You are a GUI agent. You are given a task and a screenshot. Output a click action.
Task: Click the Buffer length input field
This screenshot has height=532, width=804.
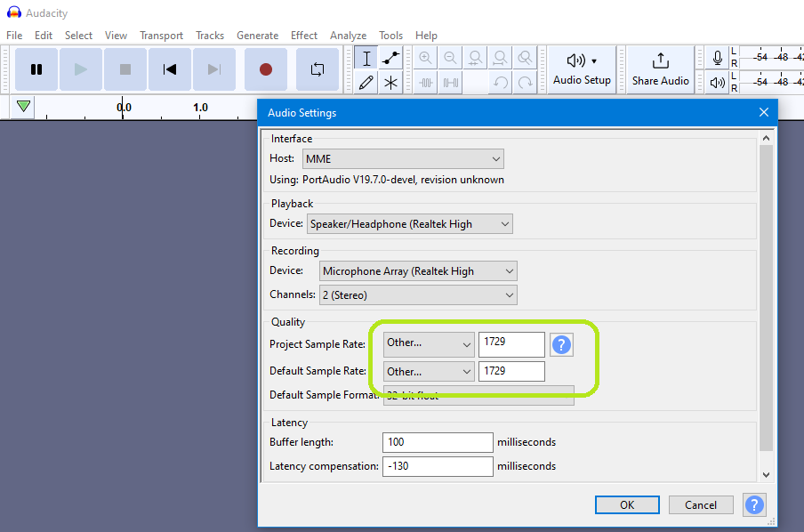click(x=438, y=442)
